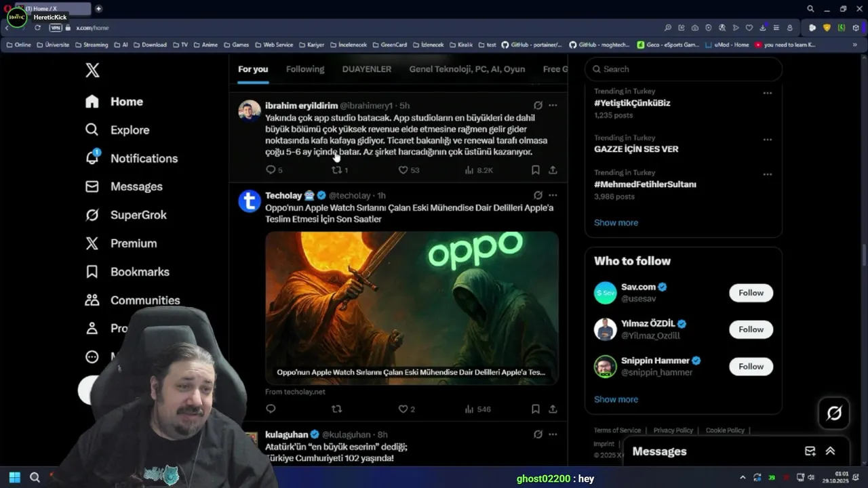Share ibrahim eryildirim's post
The width and height of the screenshot is (868, 488).
[553, 170]
